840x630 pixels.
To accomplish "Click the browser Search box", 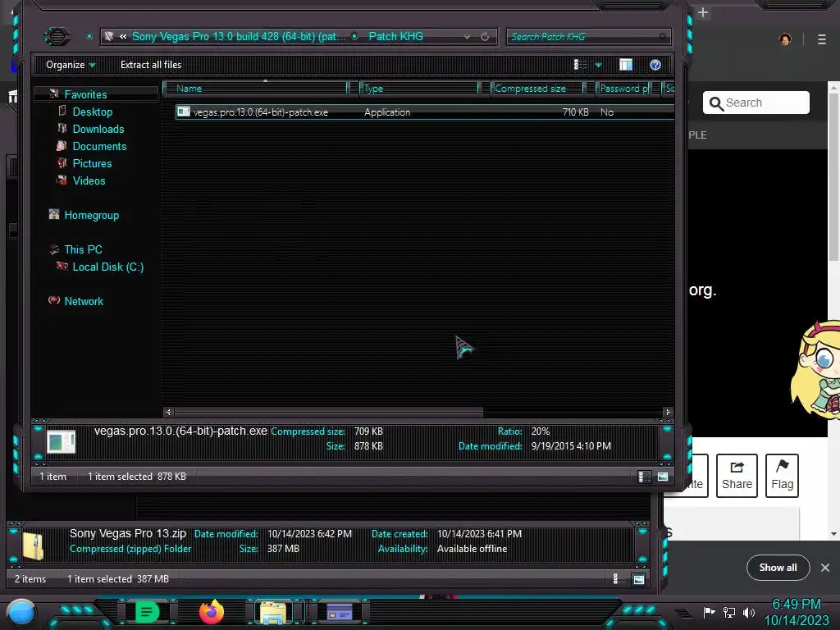I will [x=756, y=103].
